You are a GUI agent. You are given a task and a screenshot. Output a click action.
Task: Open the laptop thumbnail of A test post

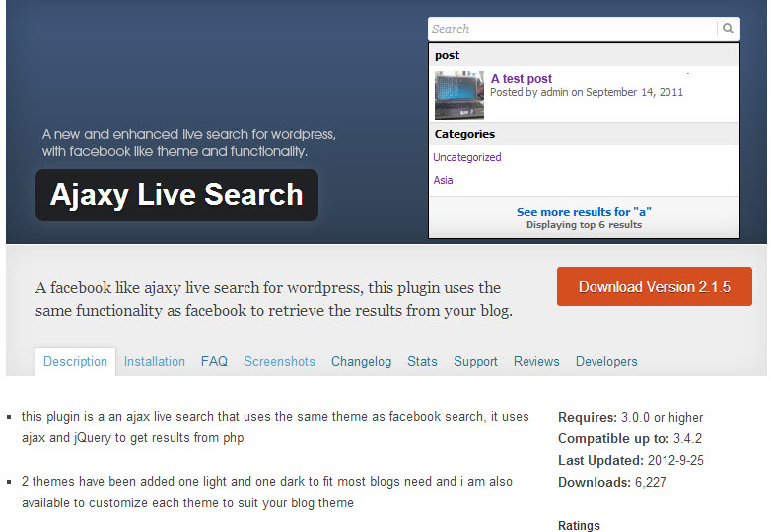[459, 96]
